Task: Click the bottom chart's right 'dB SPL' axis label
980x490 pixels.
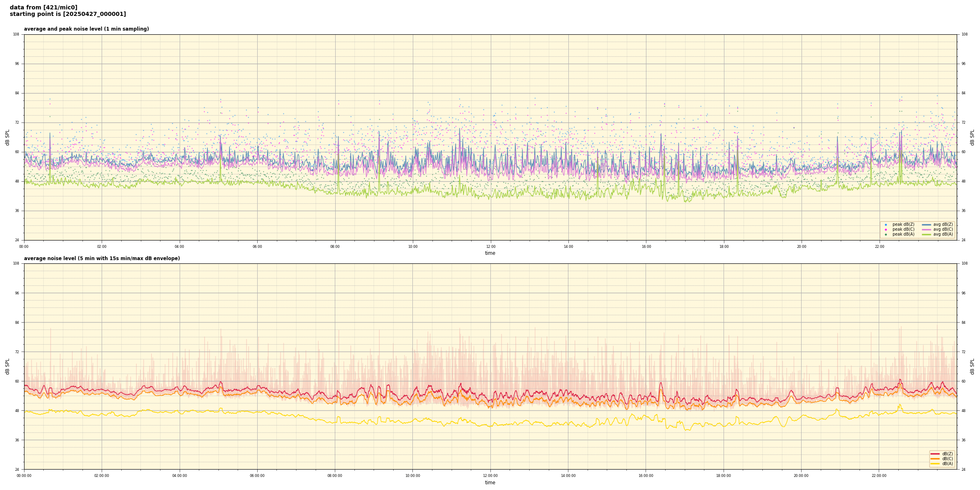Action: (x=972, y=366)
